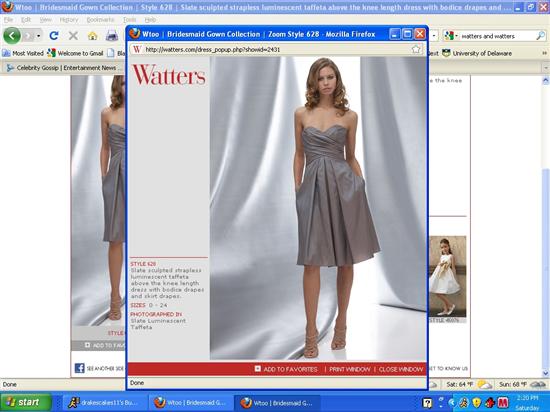Click the Print toolbar icon

112,35
